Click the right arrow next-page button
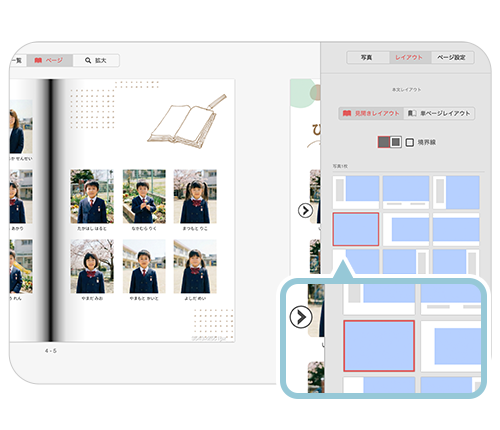This screenshot has height=430, width=500. pos(305,210)
